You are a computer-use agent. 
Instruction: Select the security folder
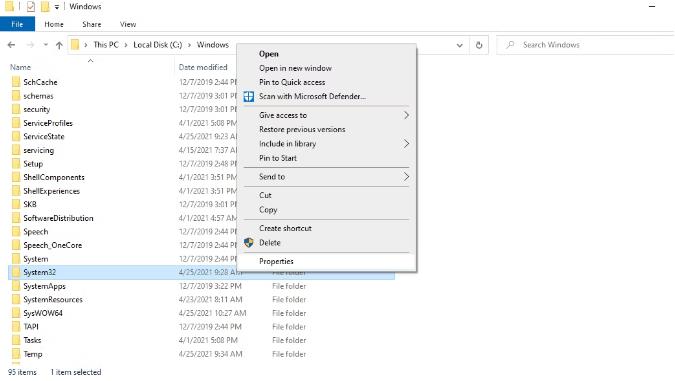coord(37,109)
